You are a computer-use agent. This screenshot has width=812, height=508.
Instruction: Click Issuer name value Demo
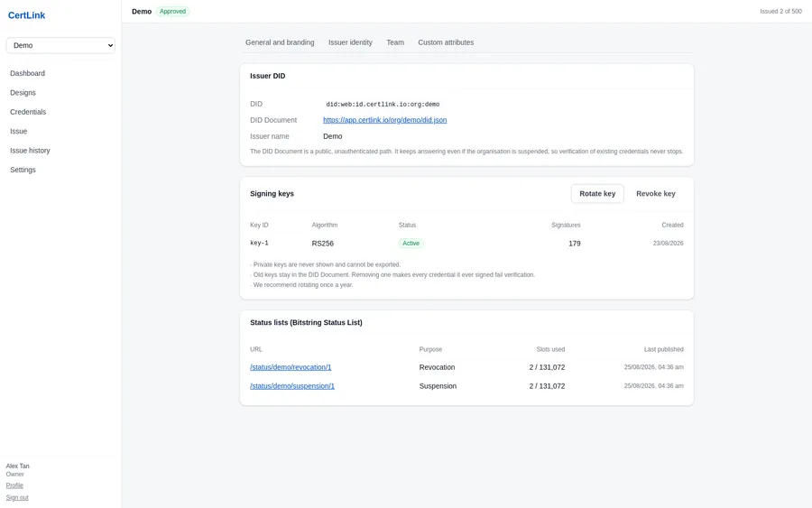[x=332, y=137]
